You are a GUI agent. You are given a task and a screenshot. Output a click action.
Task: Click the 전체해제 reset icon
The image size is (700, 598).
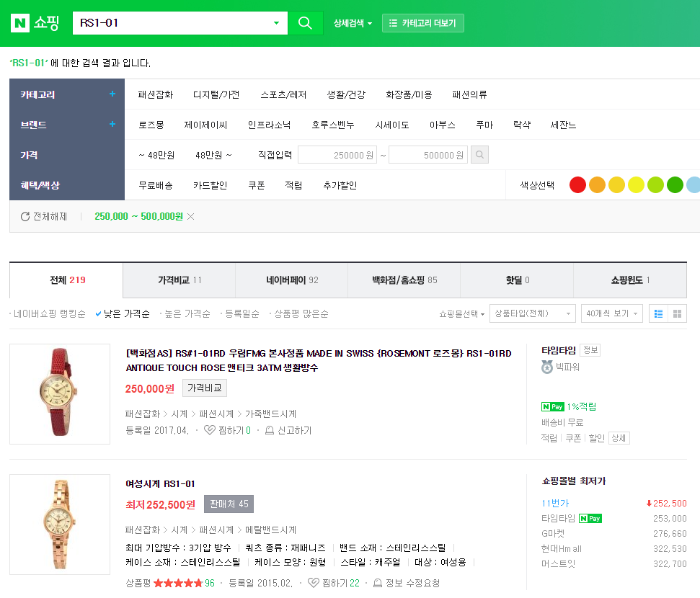click(x=25, y=216)
